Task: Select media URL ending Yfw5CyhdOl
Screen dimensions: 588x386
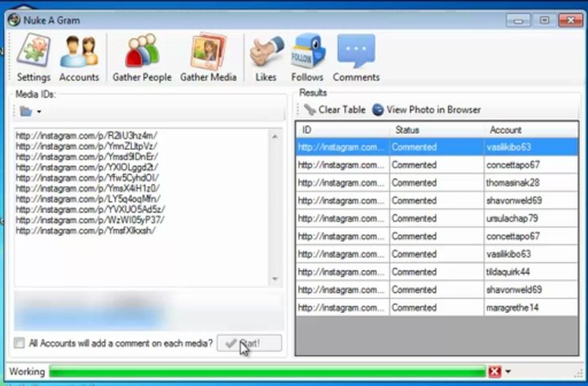Action: click(x=87, y=177)
